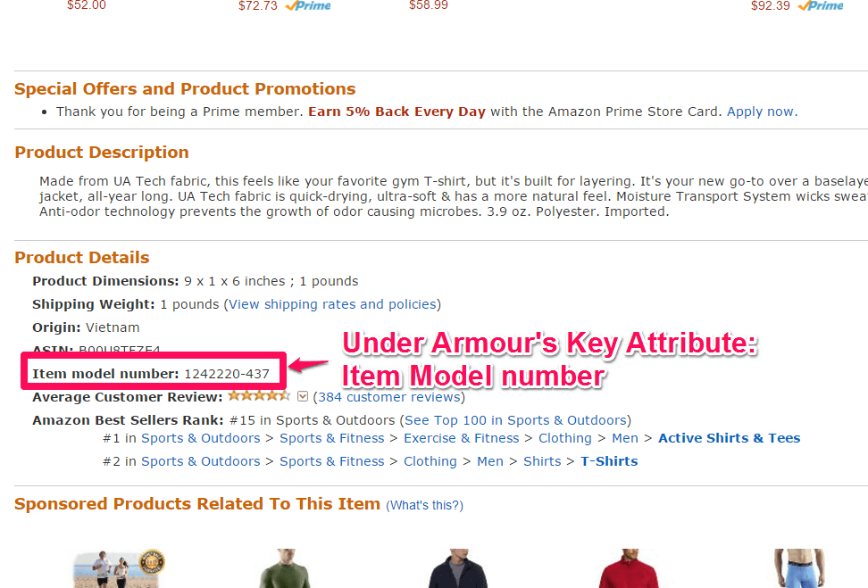Click the Product Dimensions value text
Viewport: 868px width, 588px height.
[271, 281]
